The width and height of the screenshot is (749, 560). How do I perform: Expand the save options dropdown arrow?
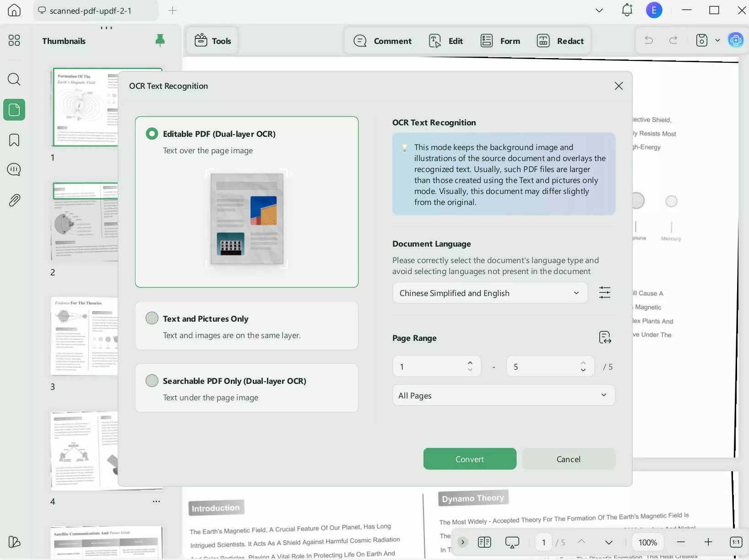coord(717,40)
